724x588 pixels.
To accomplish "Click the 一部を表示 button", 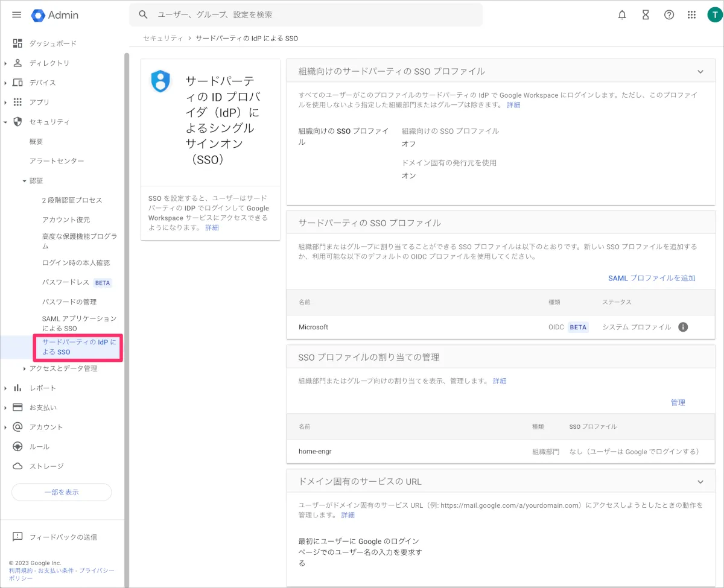I will pos(62,492).
